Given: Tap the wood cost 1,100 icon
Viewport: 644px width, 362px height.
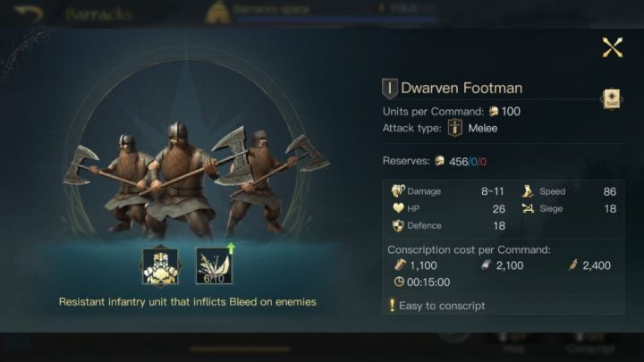Looking at the screenshot, I should [x=400, y=265].
